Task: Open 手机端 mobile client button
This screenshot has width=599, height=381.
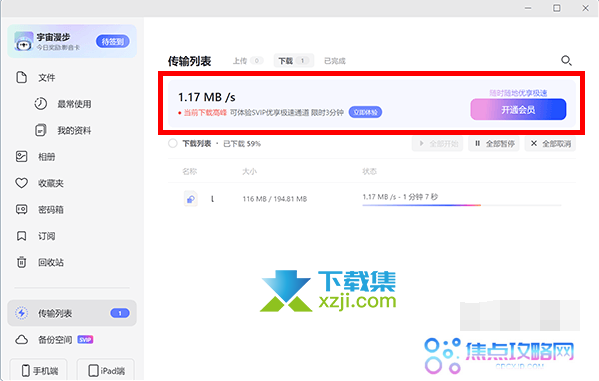Action: [39, 370]
